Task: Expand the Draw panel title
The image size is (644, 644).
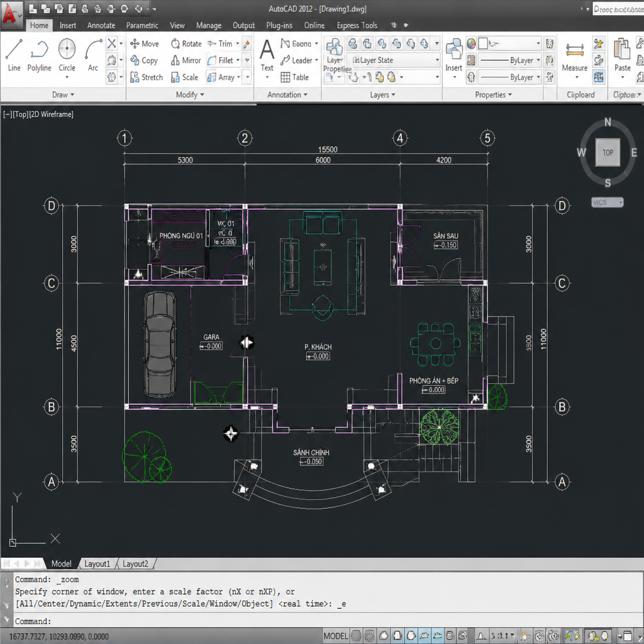Action: point(64,94)
